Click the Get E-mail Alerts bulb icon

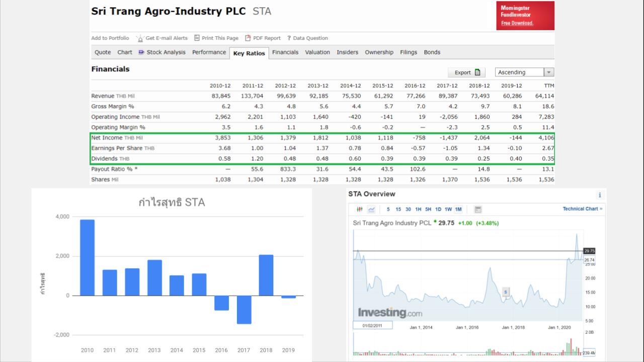click(140, 38)
